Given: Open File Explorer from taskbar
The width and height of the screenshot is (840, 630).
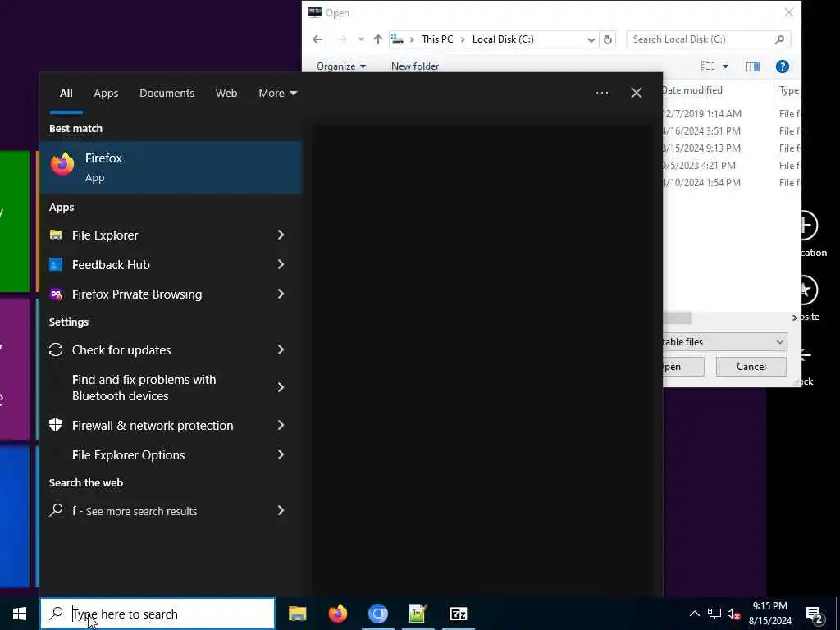Looking at the screenshot, I should click(297, 614).
